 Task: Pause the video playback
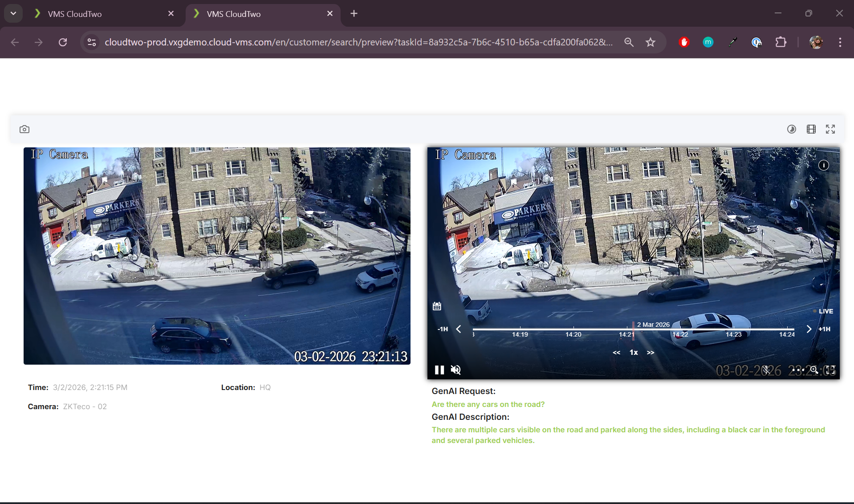click(439, 370)
